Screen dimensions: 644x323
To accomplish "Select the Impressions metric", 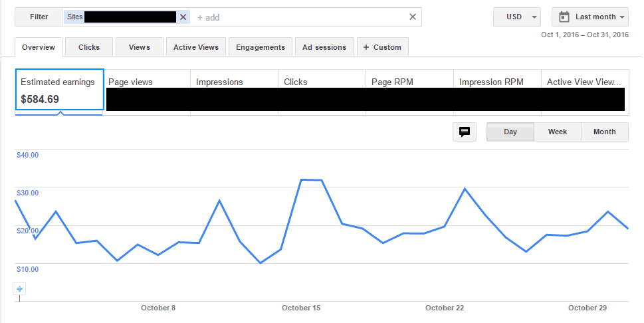I will pyautogui.click(x=235, y=92).
